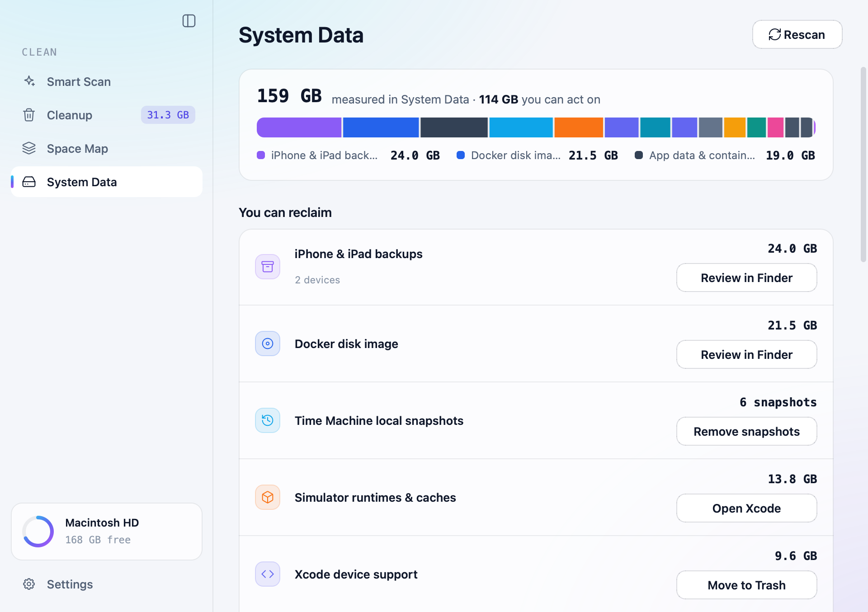Review iPhone & iPad backups in Finder
The width and height of the screenshot is (868, 612).
(x=746, y=278)
